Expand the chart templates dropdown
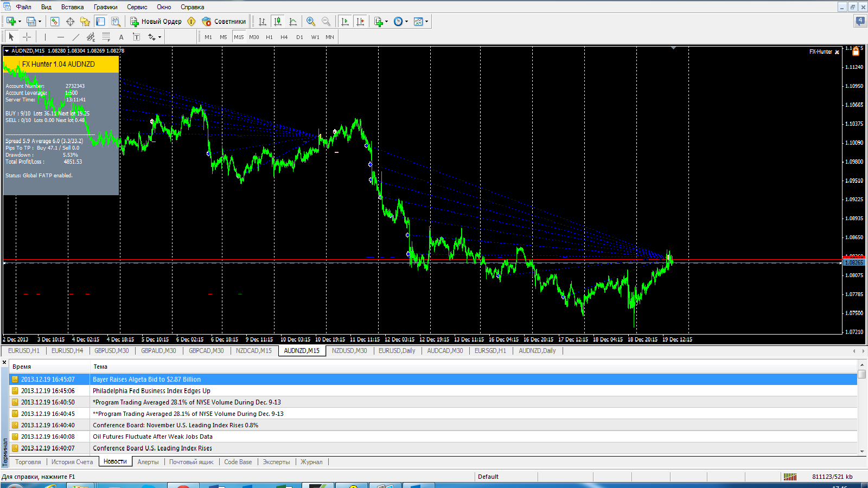 pyautogui.click(x=426, y=22)
